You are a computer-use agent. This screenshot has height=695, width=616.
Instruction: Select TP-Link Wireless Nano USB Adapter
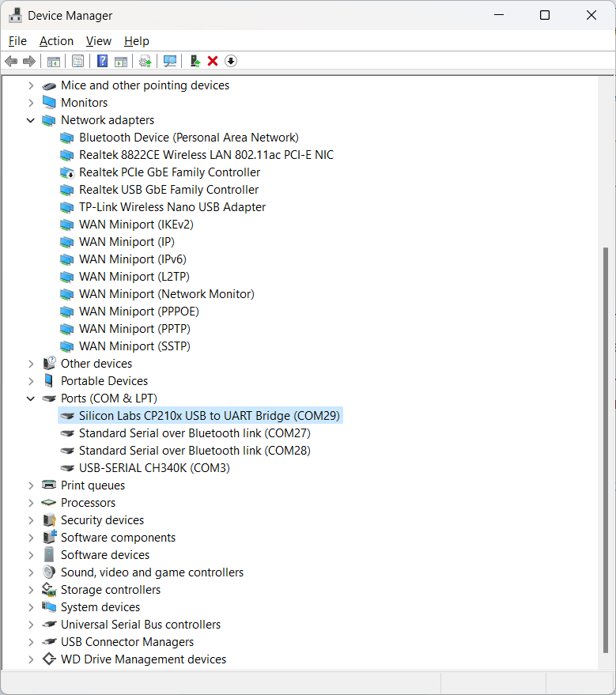(172, 207)
